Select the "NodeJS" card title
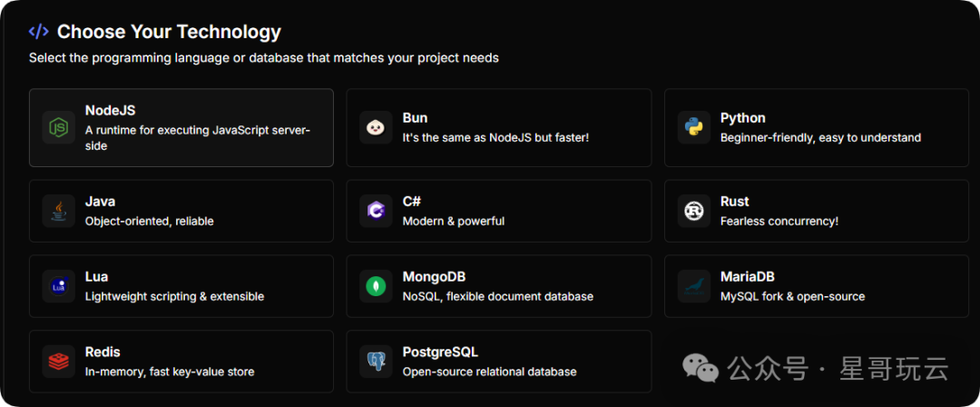The height and width of the screenshot is (407, 980). click(x=109, y=110)
